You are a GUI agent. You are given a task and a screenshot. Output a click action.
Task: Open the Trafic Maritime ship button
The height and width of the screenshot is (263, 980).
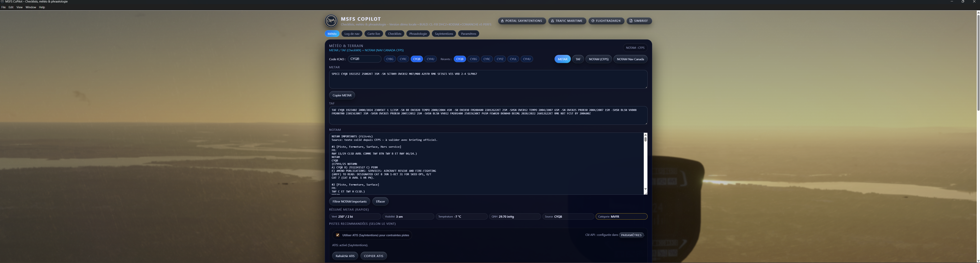click(567, 21)
